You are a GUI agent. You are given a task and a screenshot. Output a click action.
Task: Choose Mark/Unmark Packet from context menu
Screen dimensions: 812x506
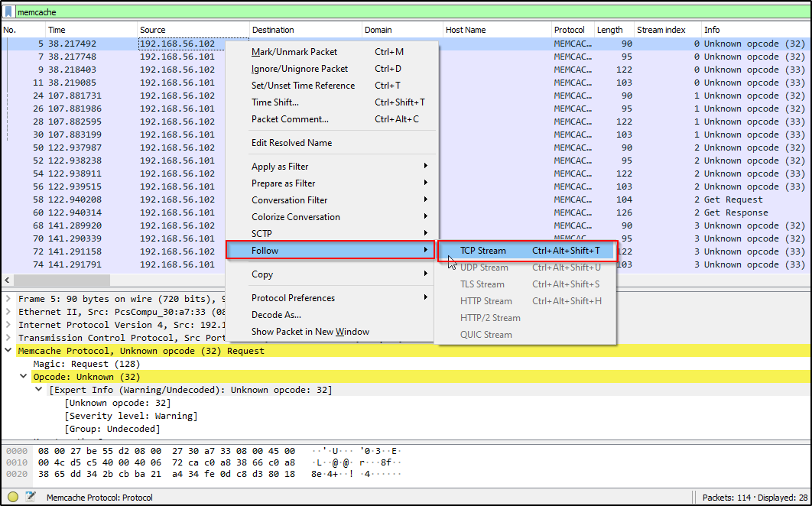(x=294, y=52)
